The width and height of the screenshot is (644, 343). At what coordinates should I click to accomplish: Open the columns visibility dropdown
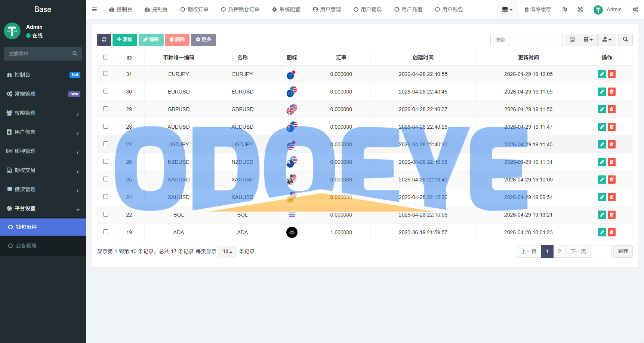(588, 40)
